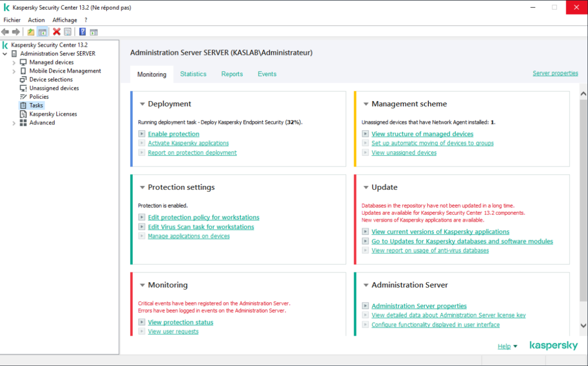The image size is (588, 366).
Task: Click the Back arrow in toolbar
Action: coord(5,32)
